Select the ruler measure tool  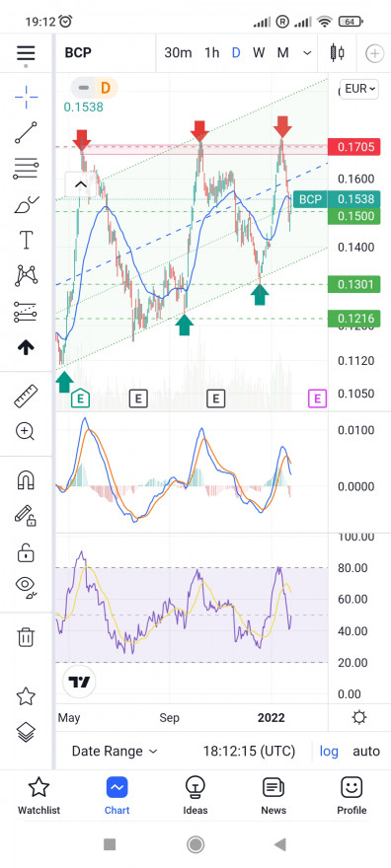click(x=26, y=397)
